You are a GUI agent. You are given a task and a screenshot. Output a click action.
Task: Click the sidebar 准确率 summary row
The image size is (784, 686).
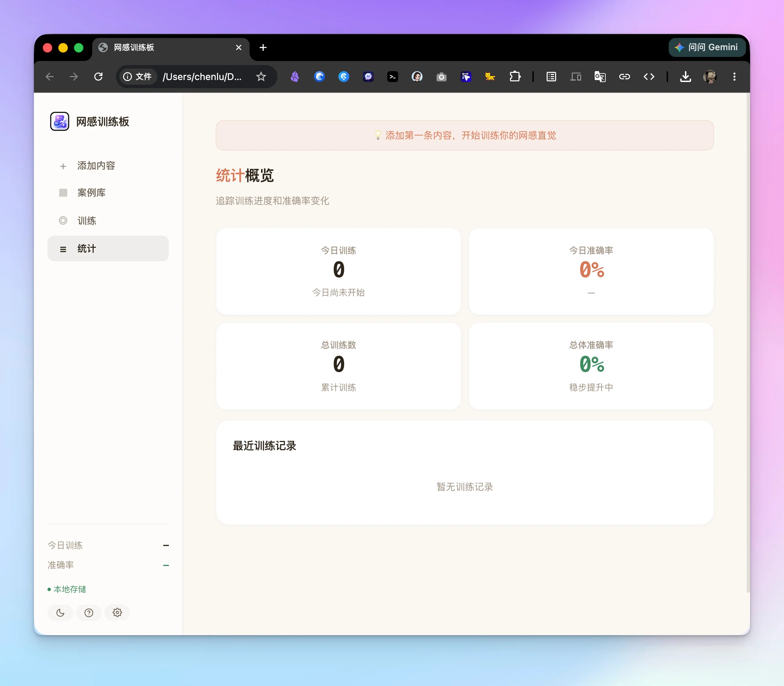coord(108,565)
